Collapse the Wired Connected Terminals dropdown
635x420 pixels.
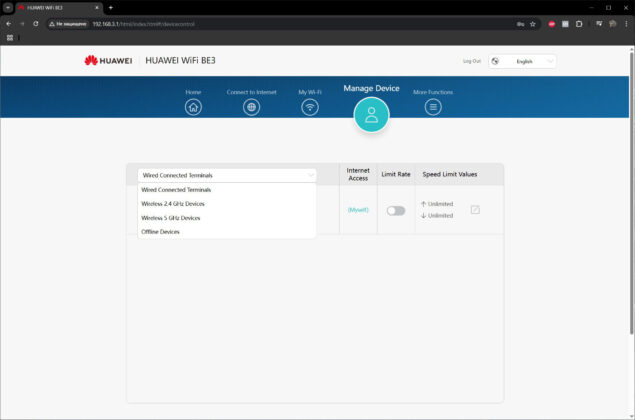click(x=227, y=175)
